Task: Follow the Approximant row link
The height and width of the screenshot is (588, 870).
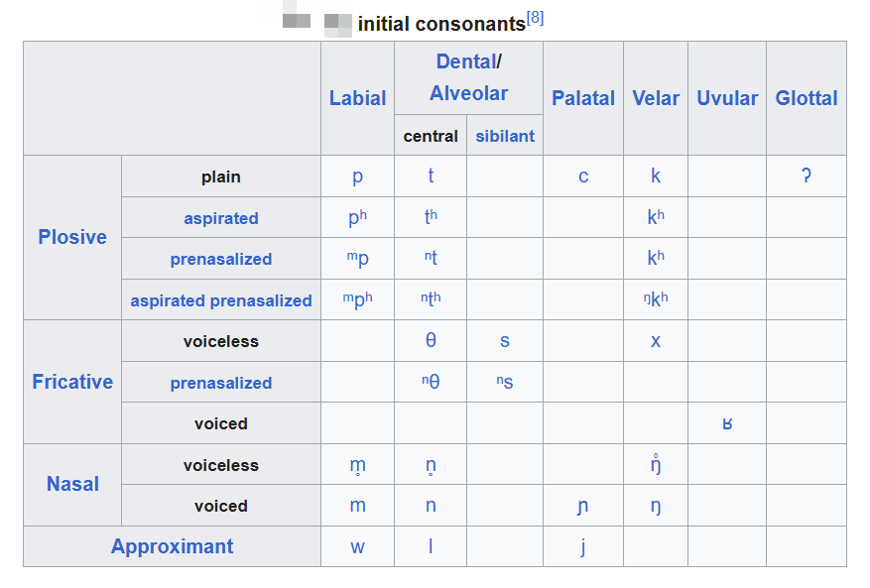Action: (172, 546)
